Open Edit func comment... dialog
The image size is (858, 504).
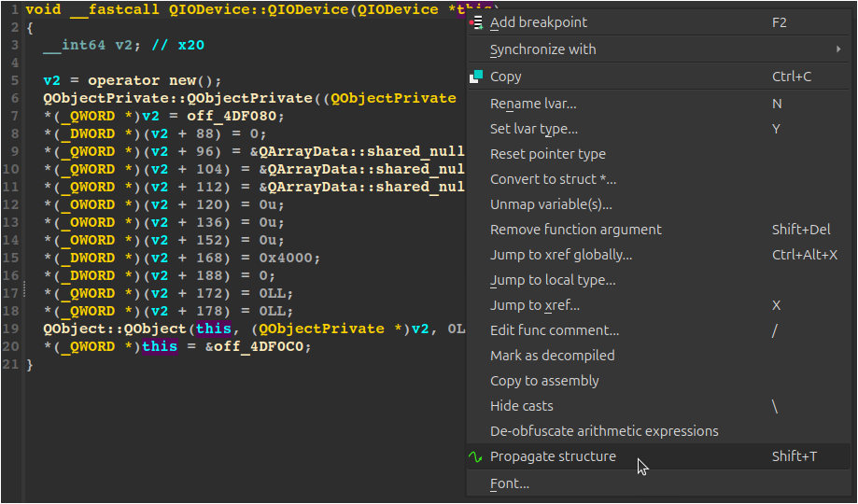click(554, 330)
